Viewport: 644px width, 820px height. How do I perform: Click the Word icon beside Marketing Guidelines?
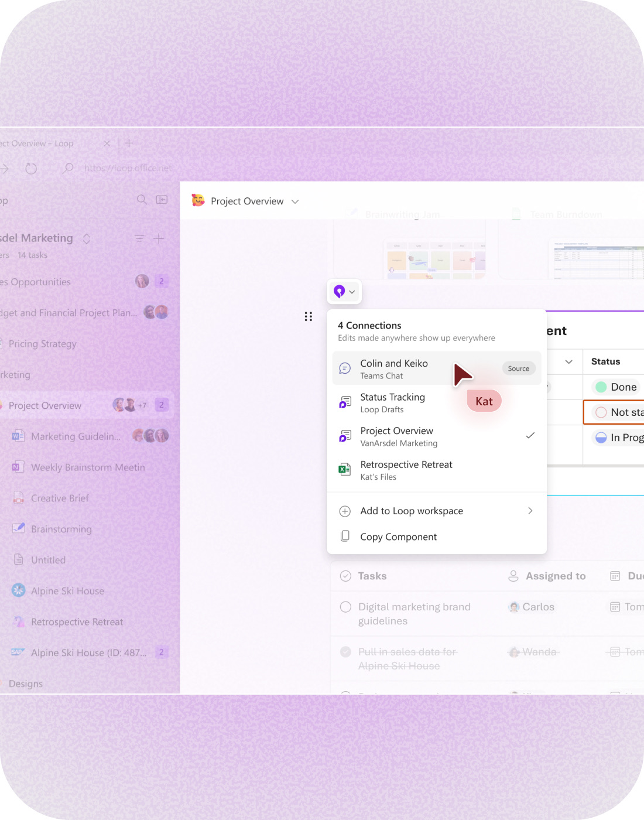[x=18, y=436]
